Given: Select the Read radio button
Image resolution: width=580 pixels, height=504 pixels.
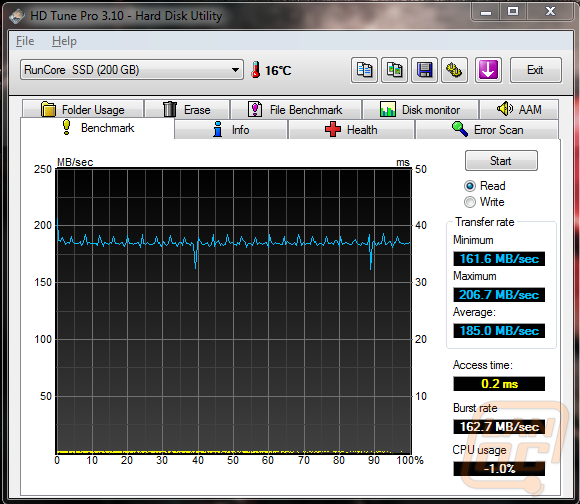Looking at the screenshot, I should pyautogui.click(x=470, y=186).
